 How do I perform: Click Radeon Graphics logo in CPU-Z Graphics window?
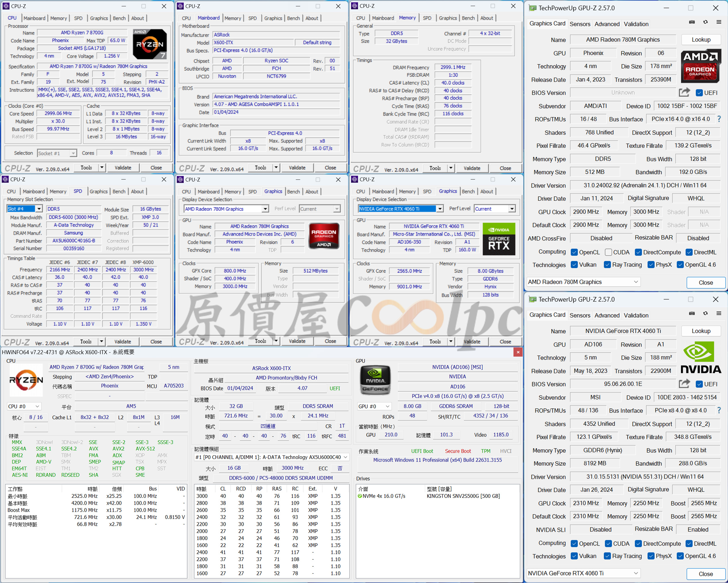(x=324, y=236)
